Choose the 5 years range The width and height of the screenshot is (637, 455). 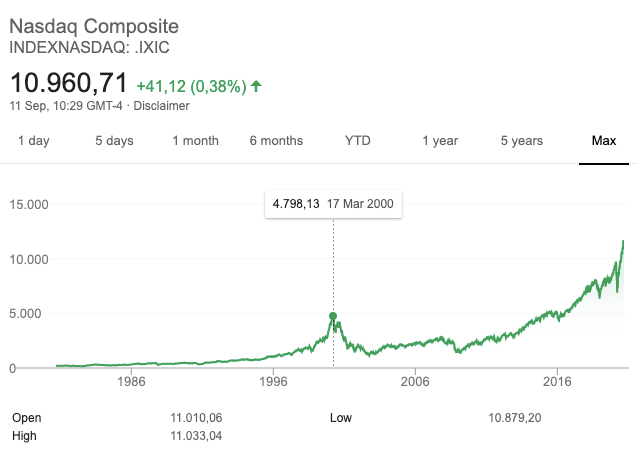[522, 141]
